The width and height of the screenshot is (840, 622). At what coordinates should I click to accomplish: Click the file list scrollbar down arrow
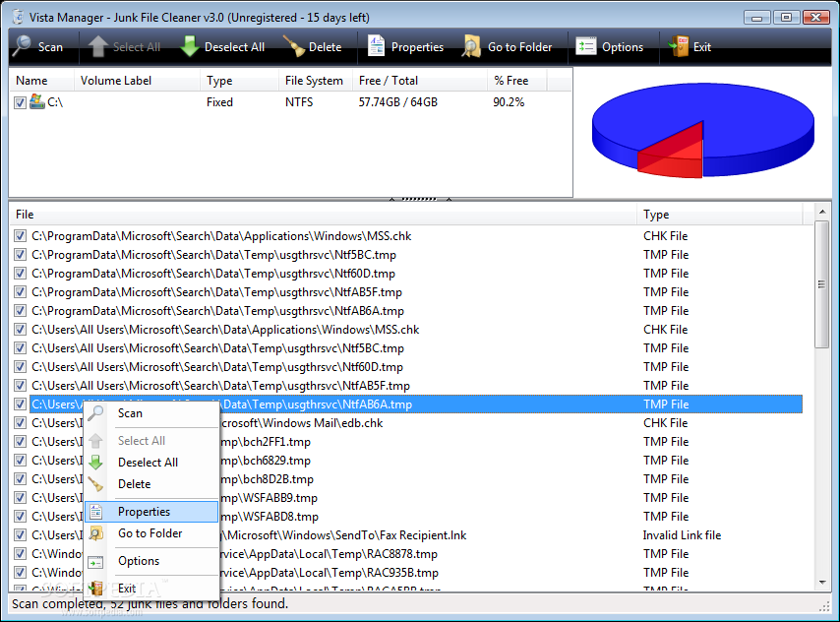(x=821, y=583)
